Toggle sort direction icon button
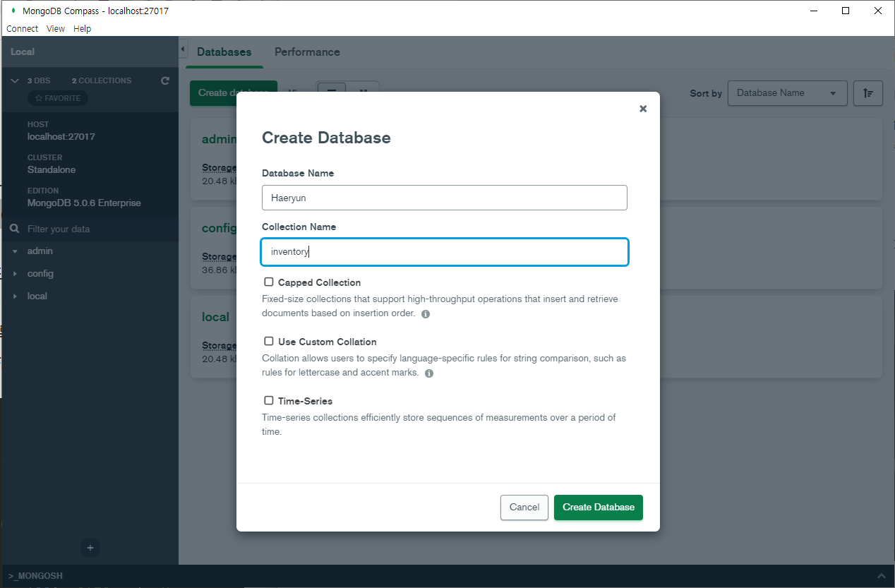This screenshot has height=588, width=895. click(x=868, y=93)
